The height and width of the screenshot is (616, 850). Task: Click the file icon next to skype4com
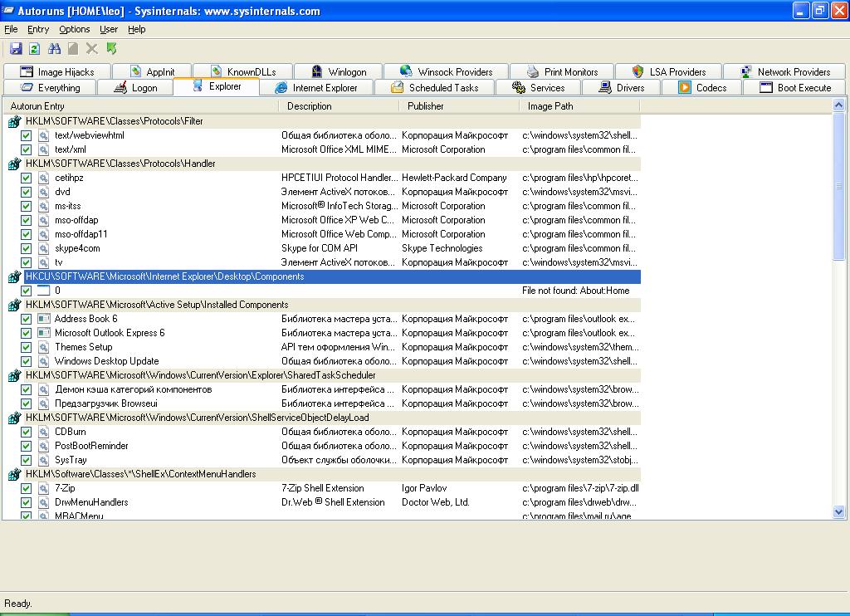pyautogui.click(x=44, y=248)
